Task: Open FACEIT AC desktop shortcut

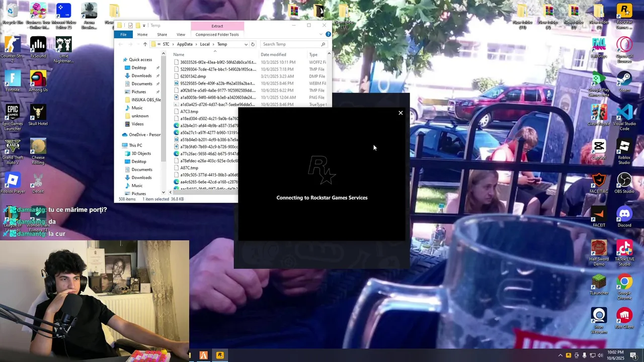Action: click(599, 183)
